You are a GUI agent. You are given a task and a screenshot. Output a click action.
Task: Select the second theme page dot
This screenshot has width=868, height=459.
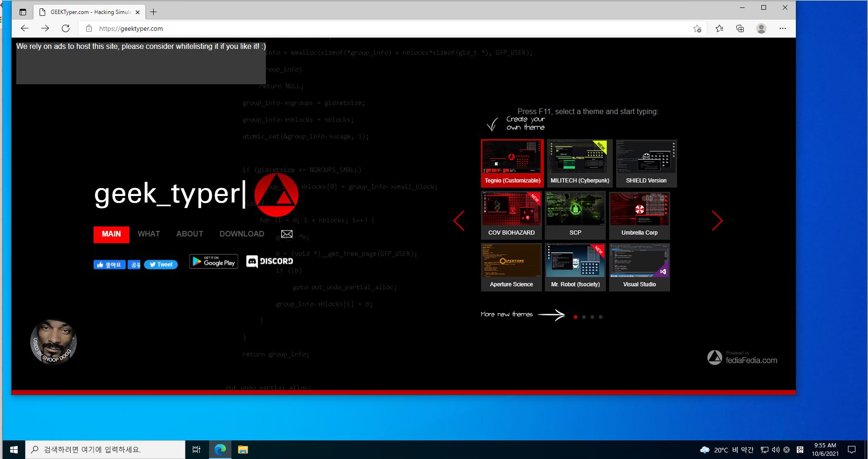(x=584, y=317)
